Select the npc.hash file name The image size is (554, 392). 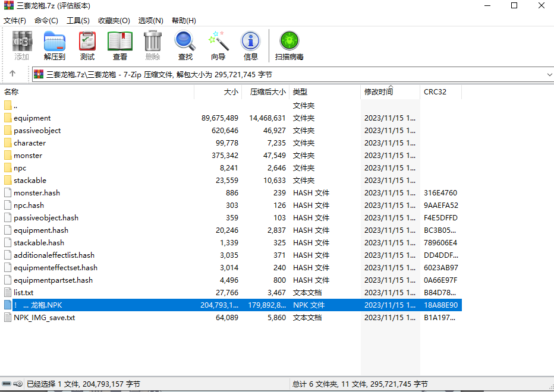click(29, 205)
